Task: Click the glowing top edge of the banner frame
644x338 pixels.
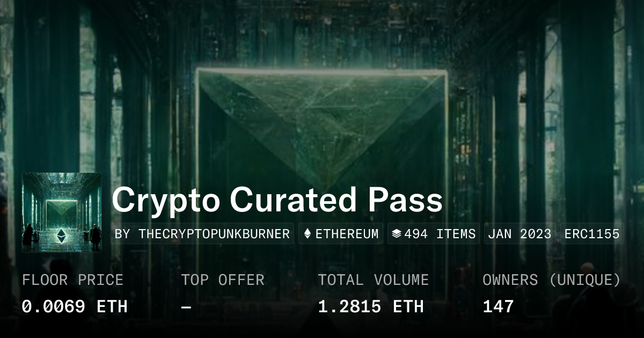Action: tap(322, 71)
